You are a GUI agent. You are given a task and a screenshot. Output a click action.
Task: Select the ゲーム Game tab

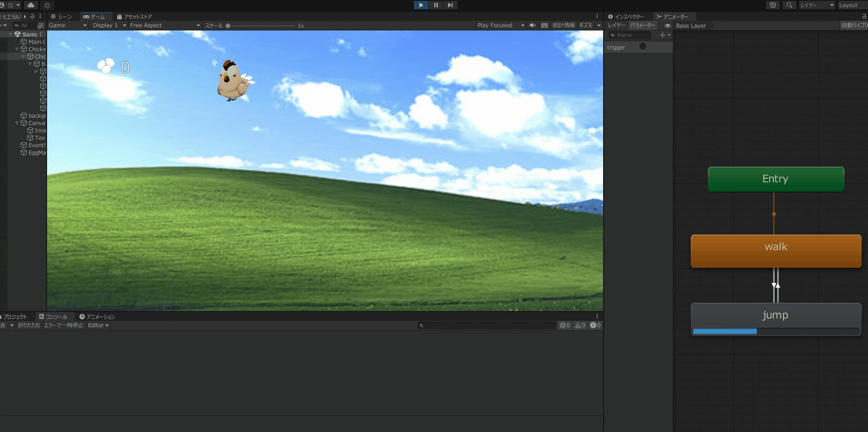[x=94, y=17]
